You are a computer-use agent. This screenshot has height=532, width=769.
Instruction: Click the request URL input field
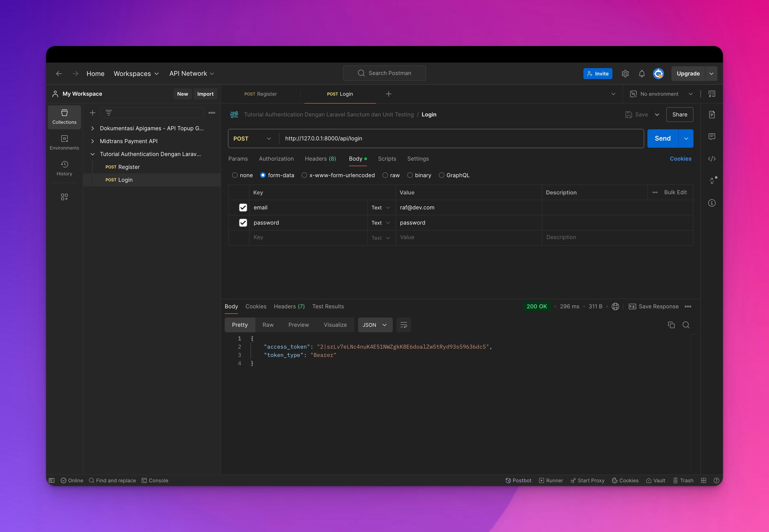(460, 138)
